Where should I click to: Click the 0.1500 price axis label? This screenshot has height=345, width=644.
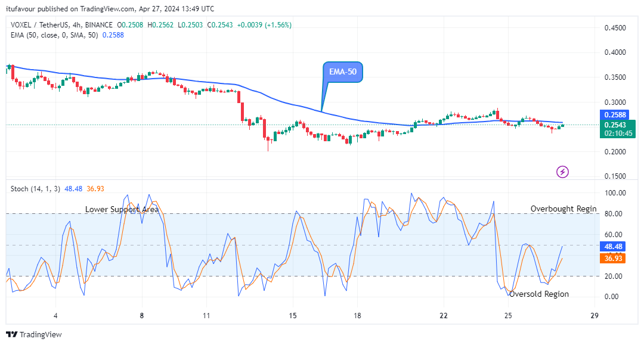click(615, 176)
